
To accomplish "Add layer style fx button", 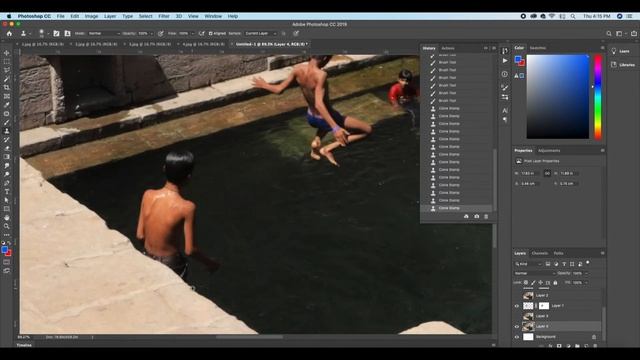I will click(550, 346).
